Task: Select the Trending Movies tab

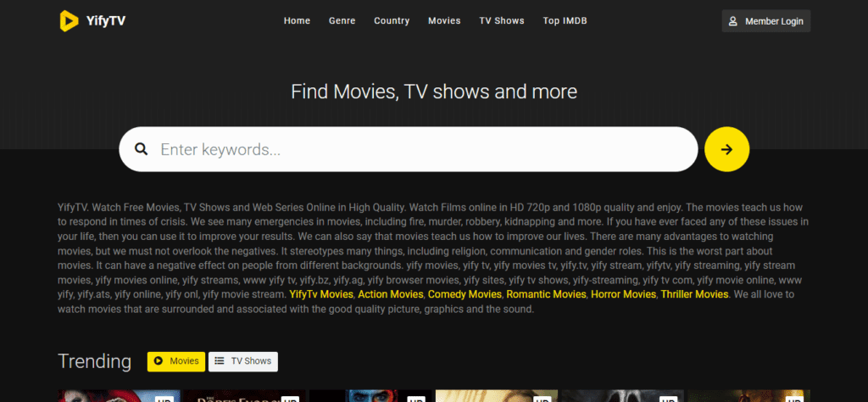Action: click(x=176, y=361)
